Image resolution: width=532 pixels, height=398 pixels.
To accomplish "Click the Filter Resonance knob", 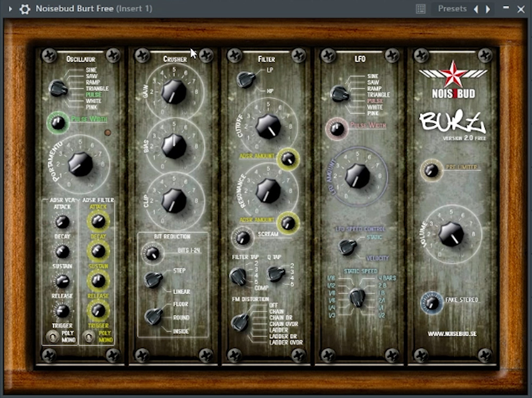I will click(268, 191).
